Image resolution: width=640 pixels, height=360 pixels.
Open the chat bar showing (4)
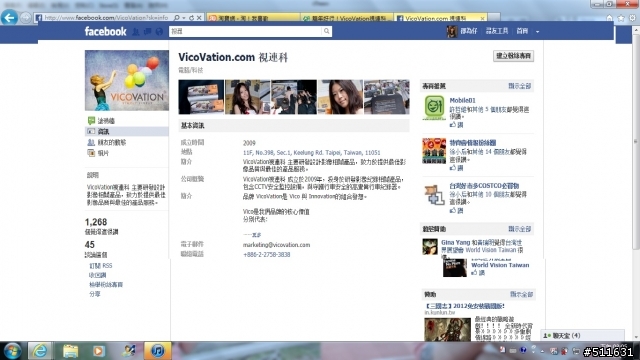coord(582,336)
